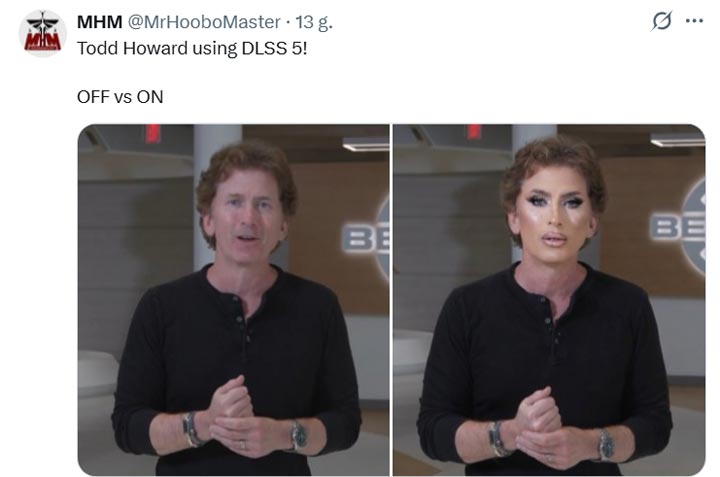Screen dimensions: 720x477
Task: Click the 'OFF vs ON' caption line
Action: (120, 97)
